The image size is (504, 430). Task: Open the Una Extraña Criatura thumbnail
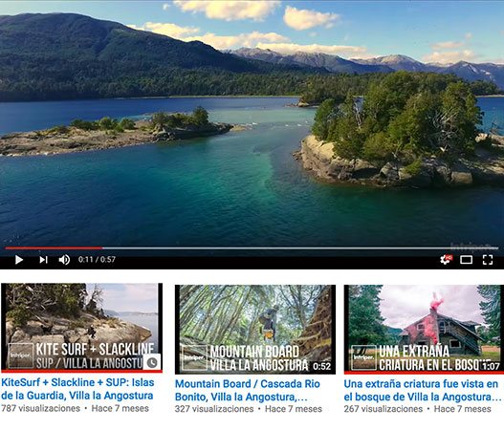pos(424,330)
